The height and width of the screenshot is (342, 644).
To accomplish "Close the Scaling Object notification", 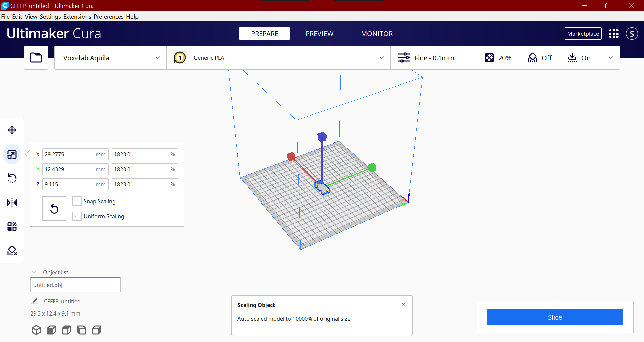I will click(x=404, y=304).
